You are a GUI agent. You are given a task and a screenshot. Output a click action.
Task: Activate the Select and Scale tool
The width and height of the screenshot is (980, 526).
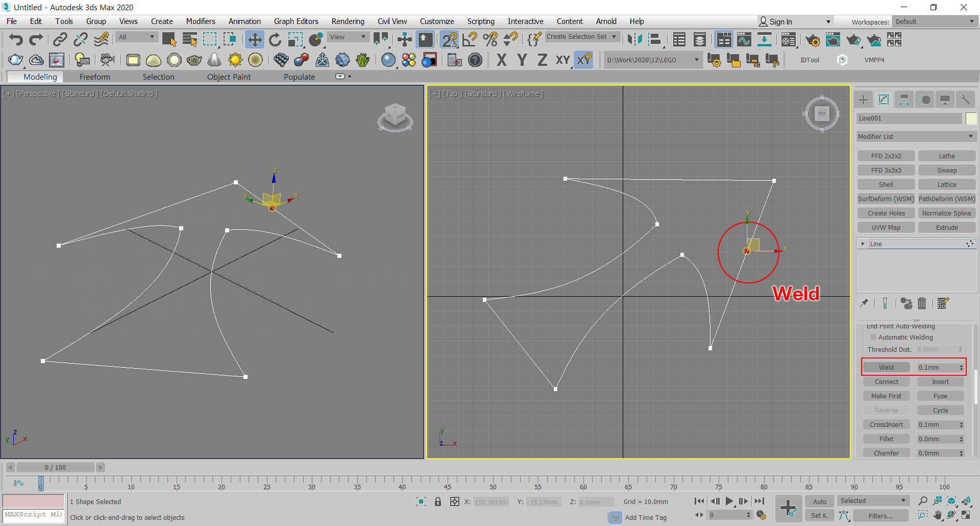point(295,40)
